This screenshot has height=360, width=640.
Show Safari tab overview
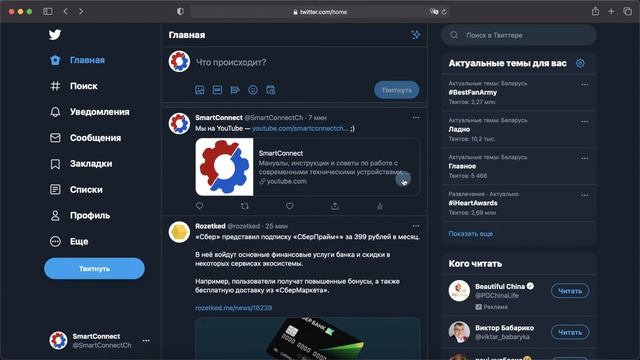[627, 11]
